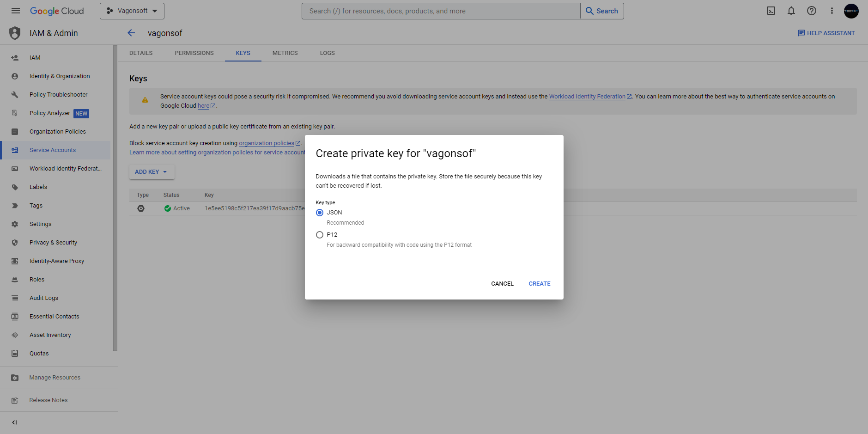The height and width of the screenshot is (434, 868).
Task: Collapse the sidebar with the bottom arrow
Action: click(x=14, y=422)
